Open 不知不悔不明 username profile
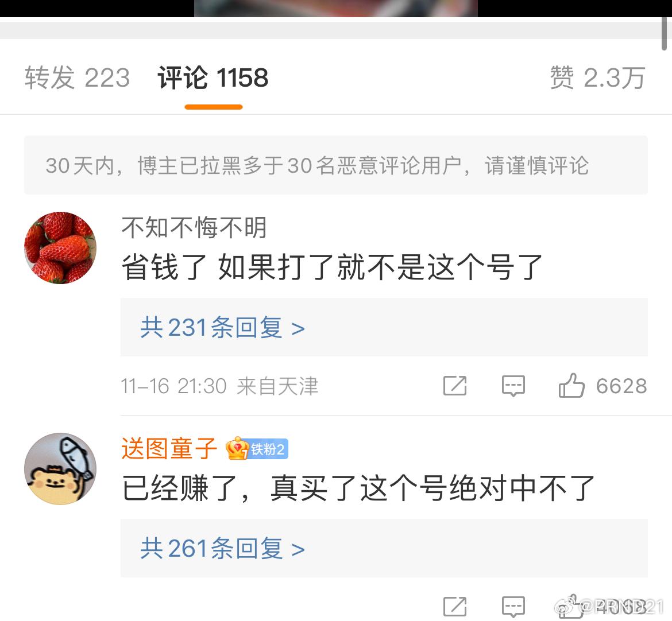This screenshot has width=672, height=621. [194, 227]
